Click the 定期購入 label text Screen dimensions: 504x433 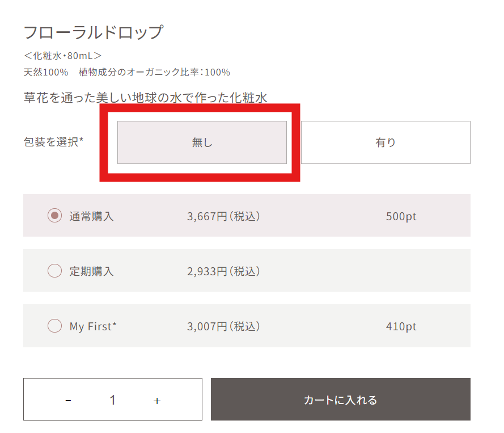[91, 271]
